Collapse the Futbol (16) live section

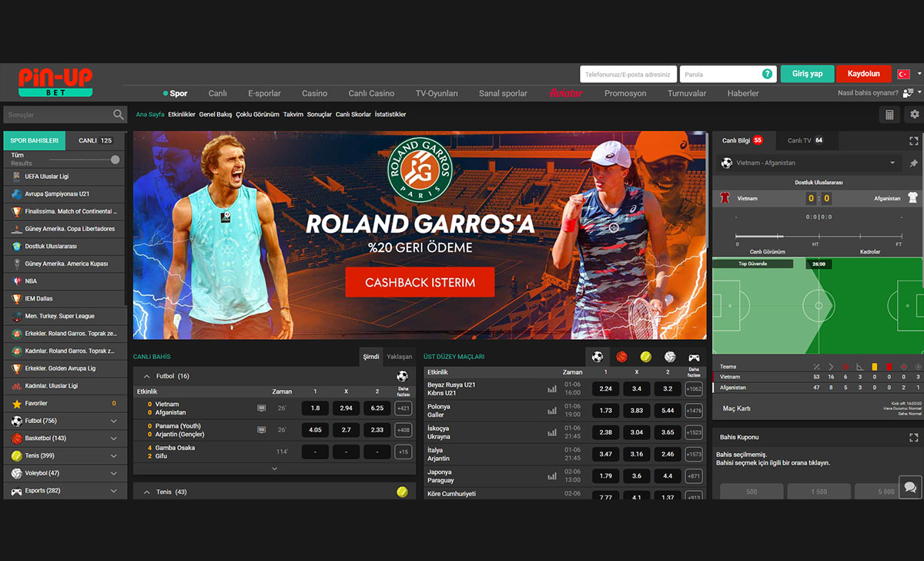pyautogui.click(x=147, y=376)
